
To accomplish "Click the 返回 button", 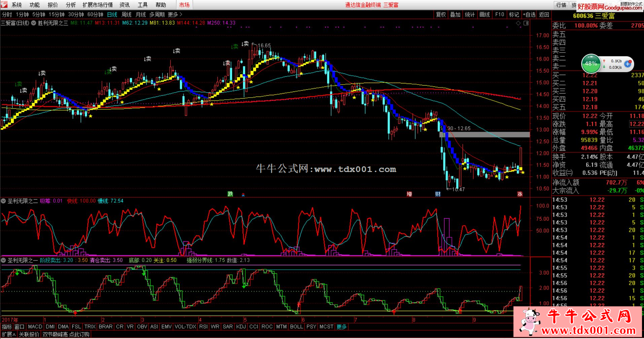I will pyautogui.click(x=544, y=14).
